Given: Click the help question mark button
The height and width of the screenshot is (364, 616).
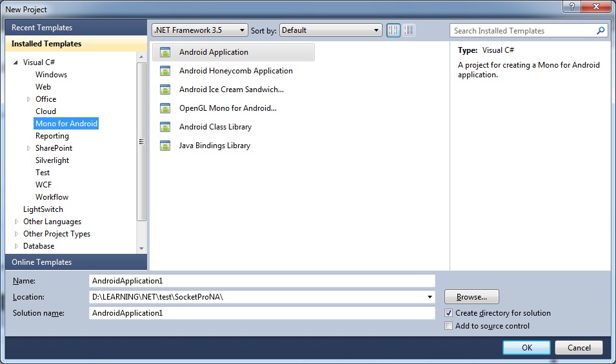Looking at the screenshot, I should 571,6.
